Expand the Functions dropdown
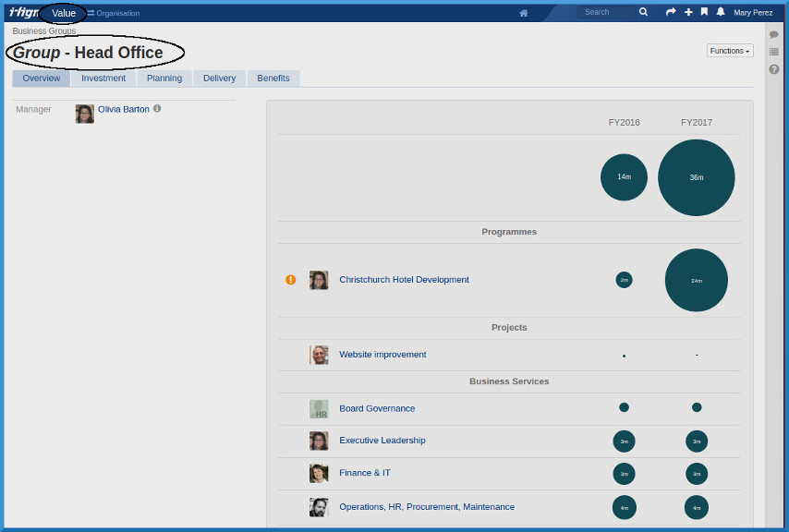 (730, 51)
